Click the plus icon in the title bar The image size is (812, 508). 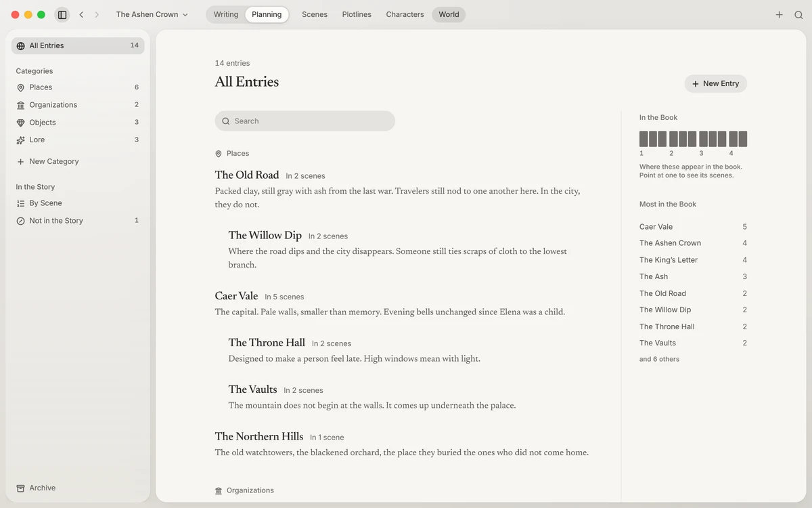click(x=780, y=14)
